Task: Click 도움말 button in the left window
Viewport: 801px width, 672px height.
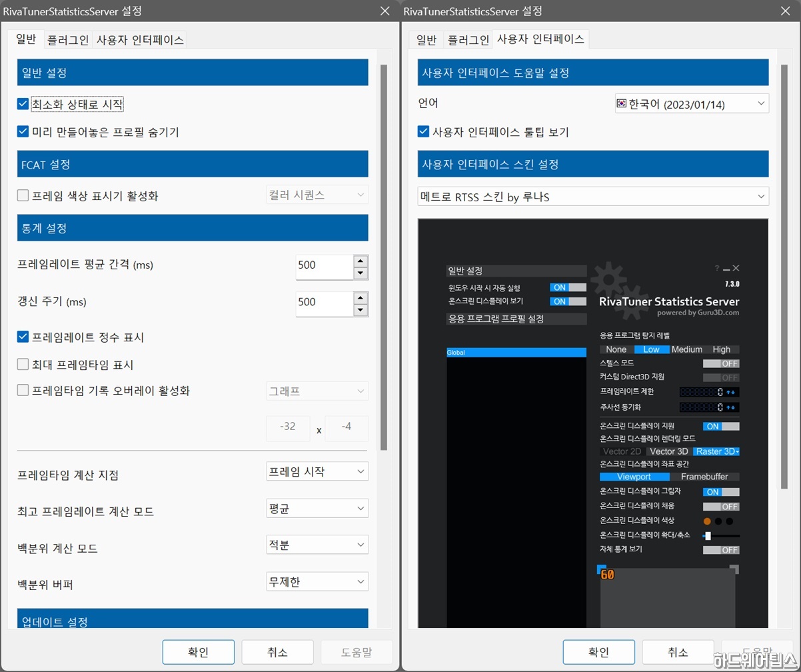Action: (357, 652)
